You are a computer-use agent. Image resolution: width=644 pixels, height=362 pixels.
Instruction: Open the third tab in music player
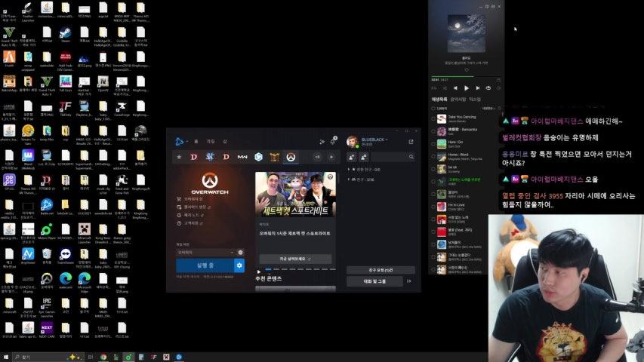475,100
